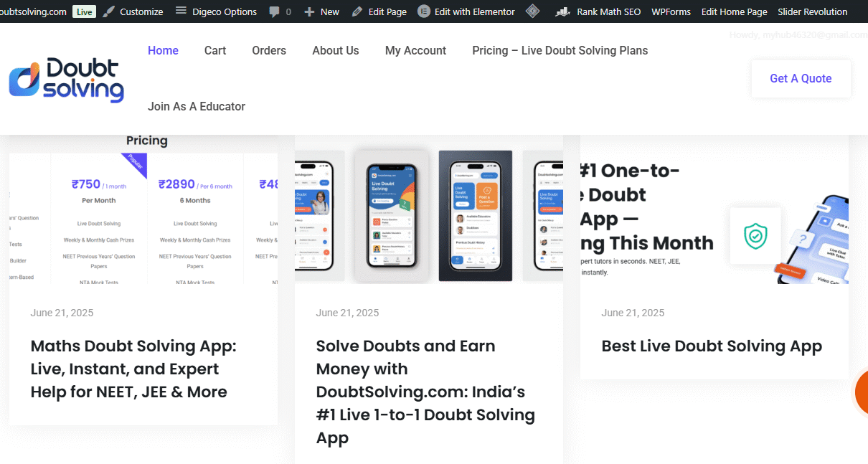Image resolution: width=868 pixels, height=464 pixels.
Task: Open My Account page
Action: [x=415, y=50]
